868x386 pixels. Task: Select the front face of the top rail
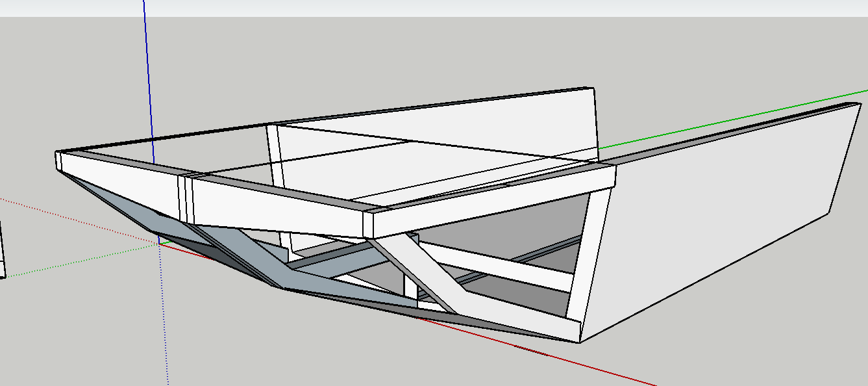[x=279, y=209]
